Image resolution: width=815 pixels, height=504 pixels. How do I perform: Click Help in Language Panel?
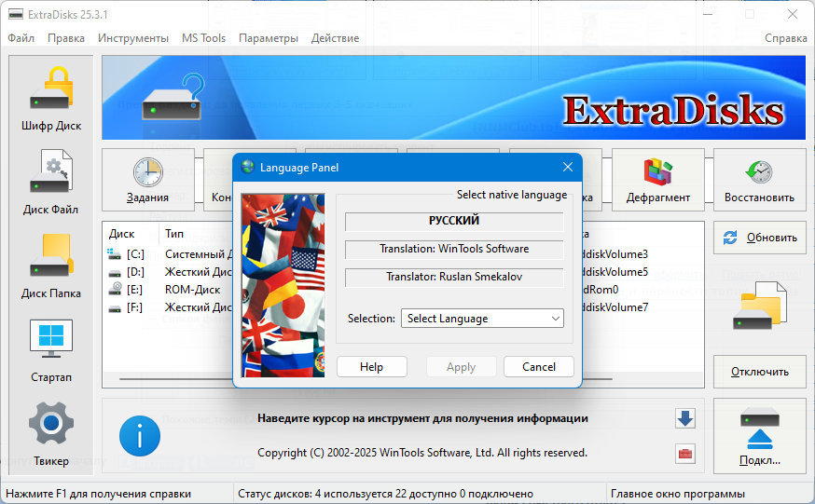click(372, 366)
